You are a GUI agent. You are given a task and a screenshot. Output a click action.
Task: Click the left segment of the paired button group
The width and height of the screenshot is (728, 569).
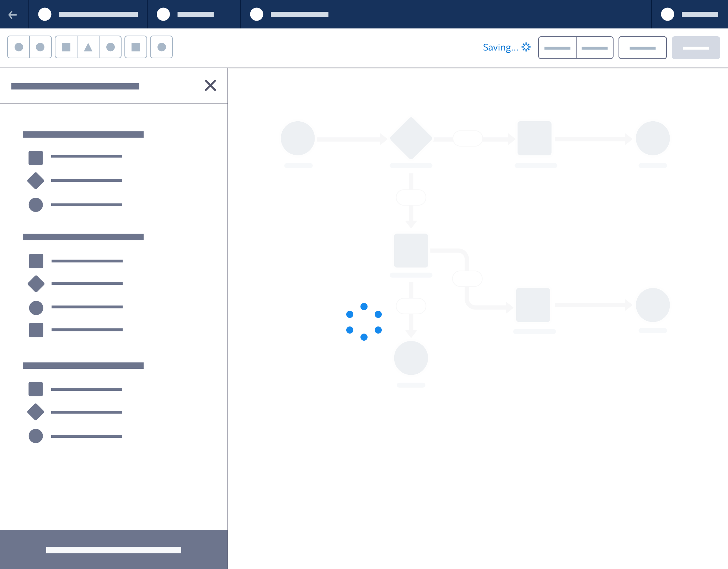557,48
